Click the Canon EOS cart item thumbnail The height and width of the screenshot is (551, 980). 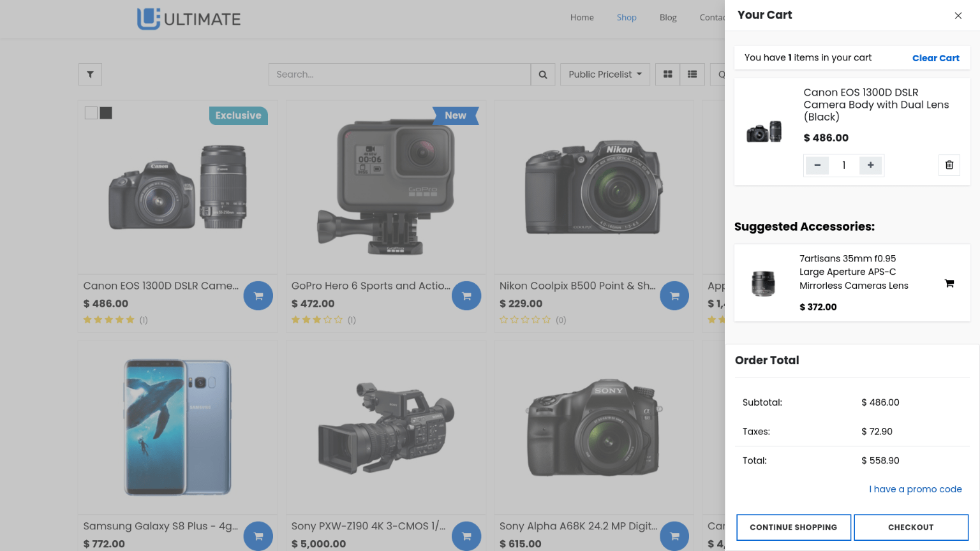point(764,132)
